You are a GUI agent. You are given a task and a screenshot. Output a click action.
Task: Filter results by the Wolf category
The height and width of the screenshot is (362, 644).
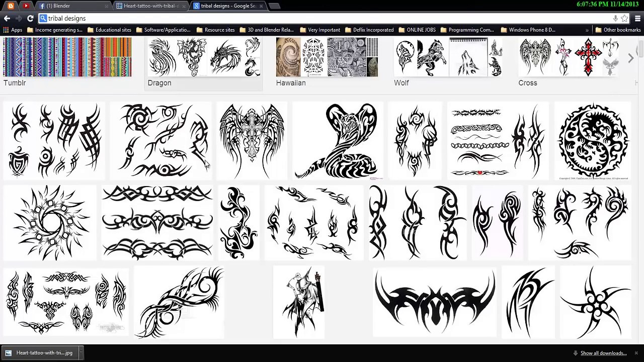point(448,63)
